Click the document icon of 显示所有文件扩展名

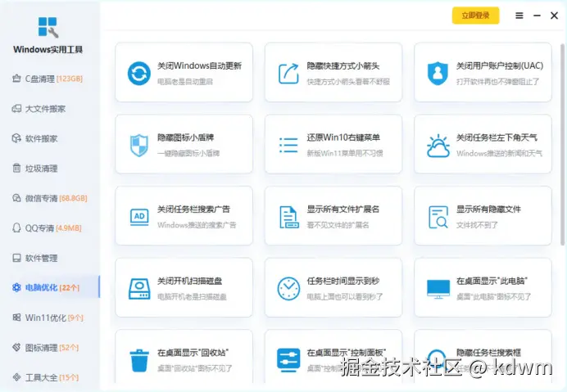(289, 217)
